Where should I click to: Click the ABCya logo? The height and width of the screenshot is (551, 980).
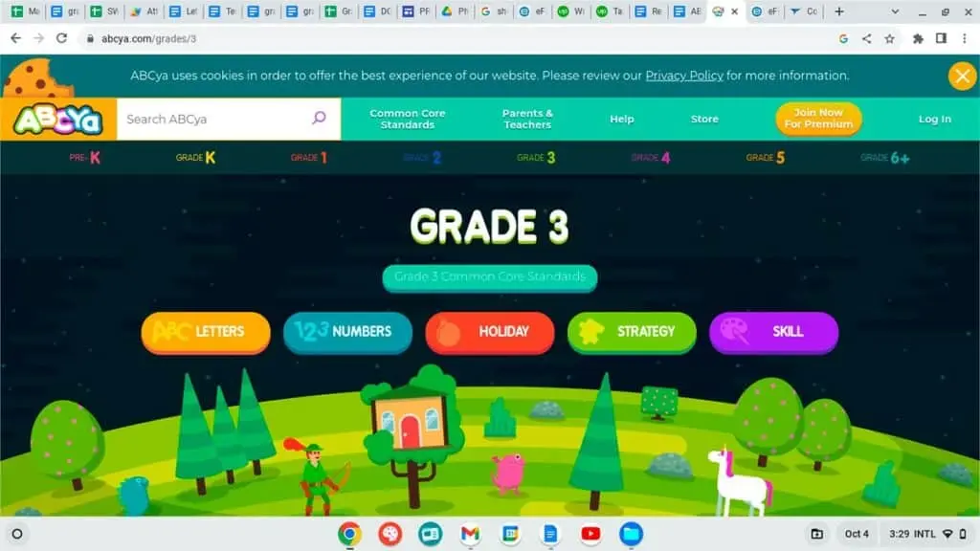point(58,120)
